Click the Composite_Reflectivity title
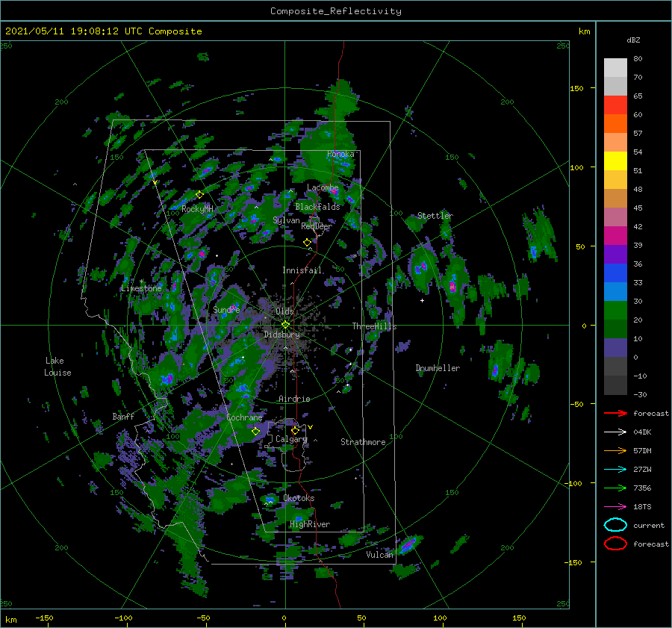672x628 pixels. pos(336,11)
